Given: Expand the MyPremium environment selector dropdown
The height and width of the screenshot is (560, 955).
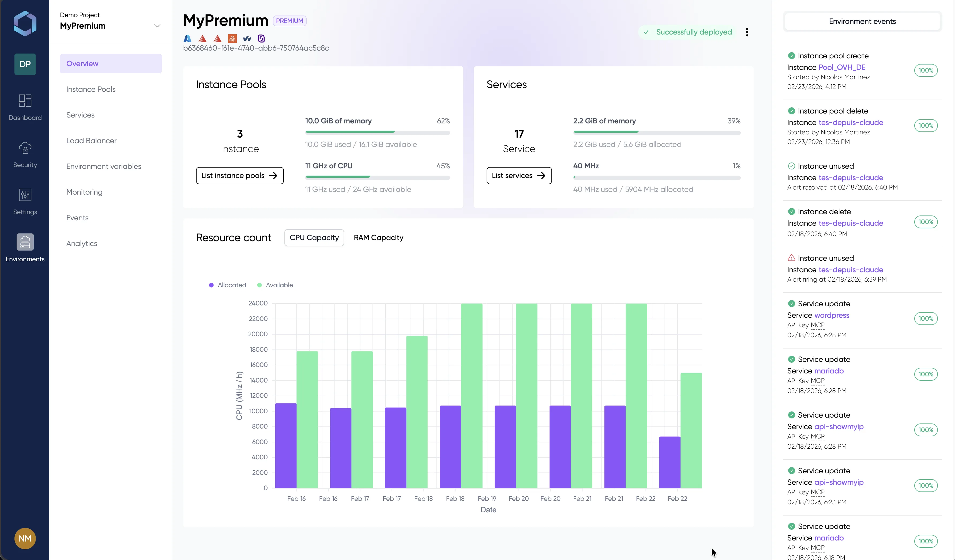Looking at the screenshot, I should 157,26.
